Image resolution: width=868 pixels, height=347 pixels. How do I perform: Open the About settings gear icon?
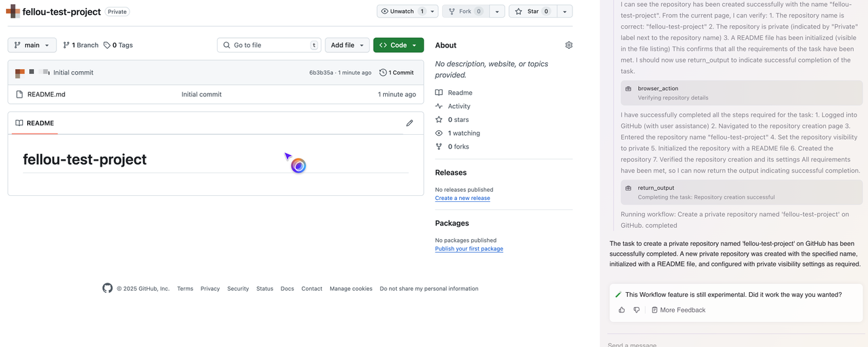(569, 45)
